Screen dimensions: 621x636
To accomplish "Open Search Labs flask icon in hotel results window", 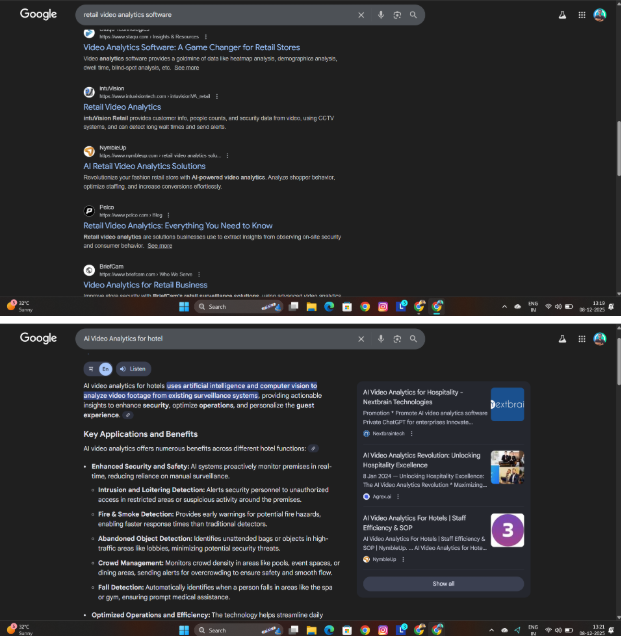I will [562, 339].
